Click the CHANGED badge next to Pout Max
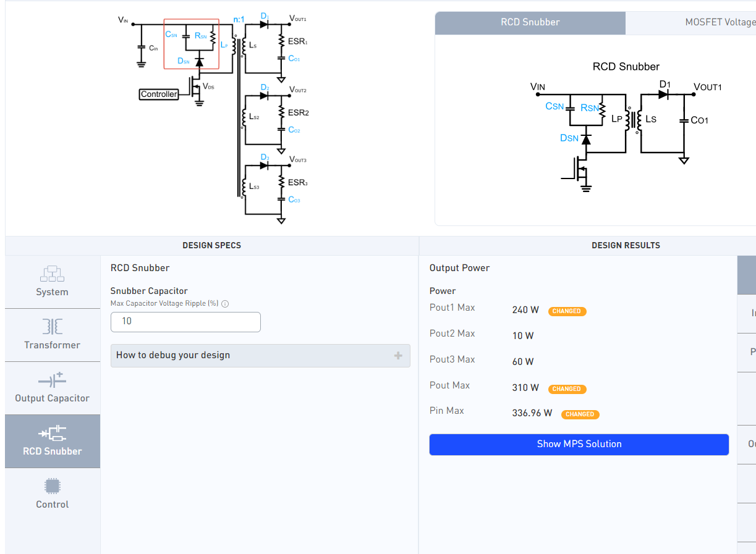Image resolution: width=756 pixels, height=554 pixels. 567,389
